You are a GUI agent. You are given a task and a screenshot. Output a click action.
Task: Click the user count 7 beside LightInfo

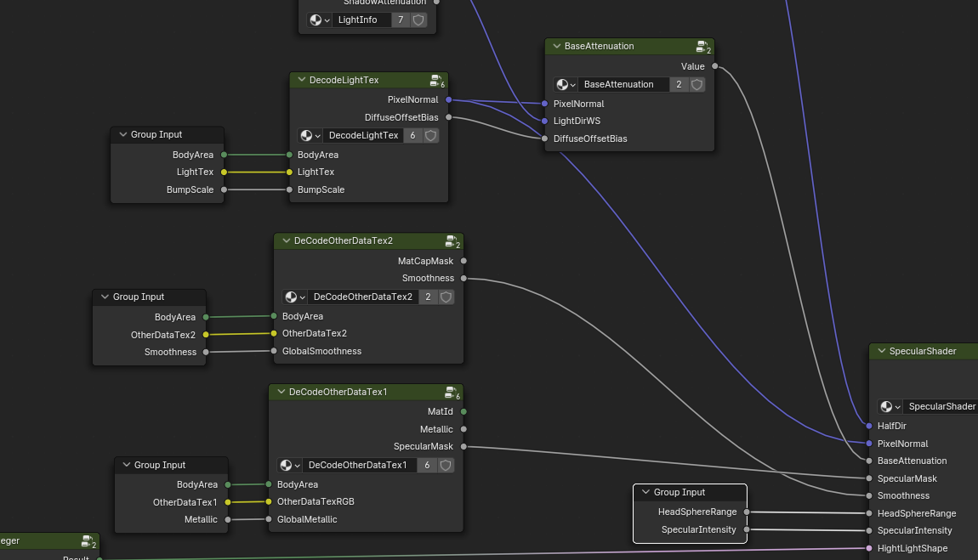coord(401,20)
